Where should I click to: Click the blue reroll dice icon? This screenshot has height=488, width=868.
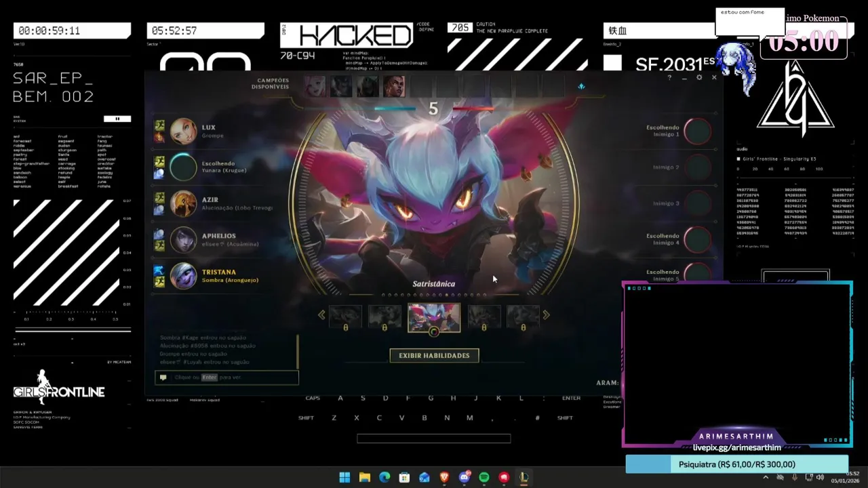point(581,86)
